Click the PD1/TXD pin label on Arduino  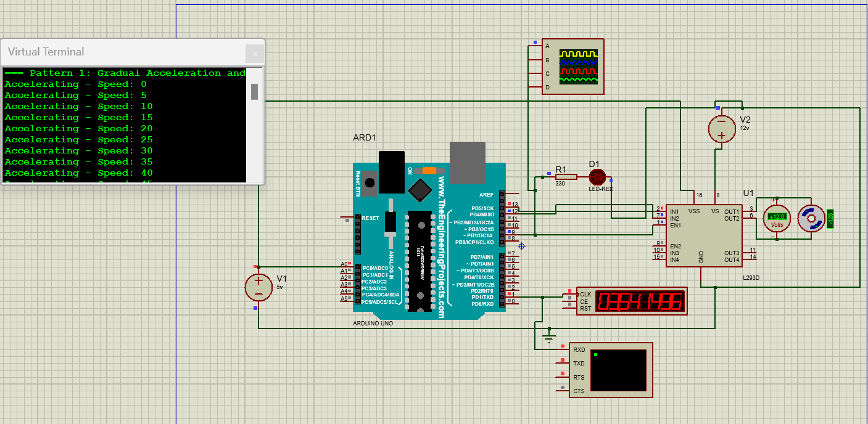click(x=482, y=297)
